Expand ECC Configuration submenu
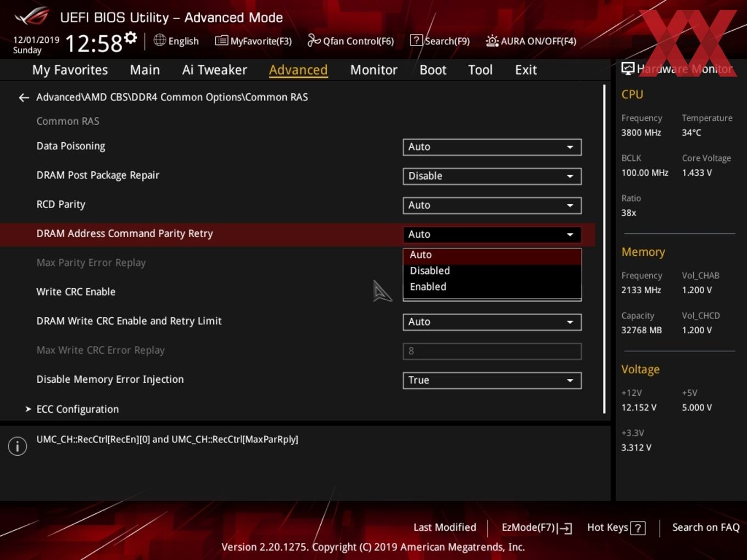The image size is (747, 560). (77, 409)
